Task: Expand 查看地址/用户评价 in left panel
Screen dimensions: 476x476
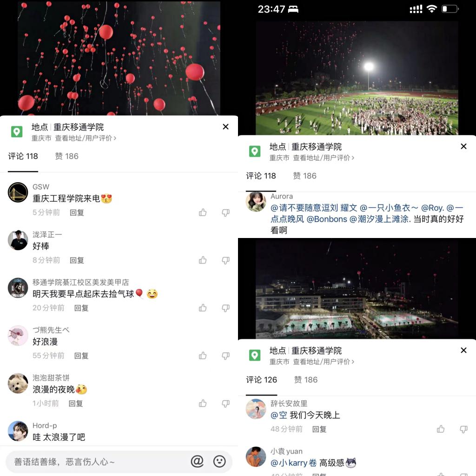Action: 86,139
